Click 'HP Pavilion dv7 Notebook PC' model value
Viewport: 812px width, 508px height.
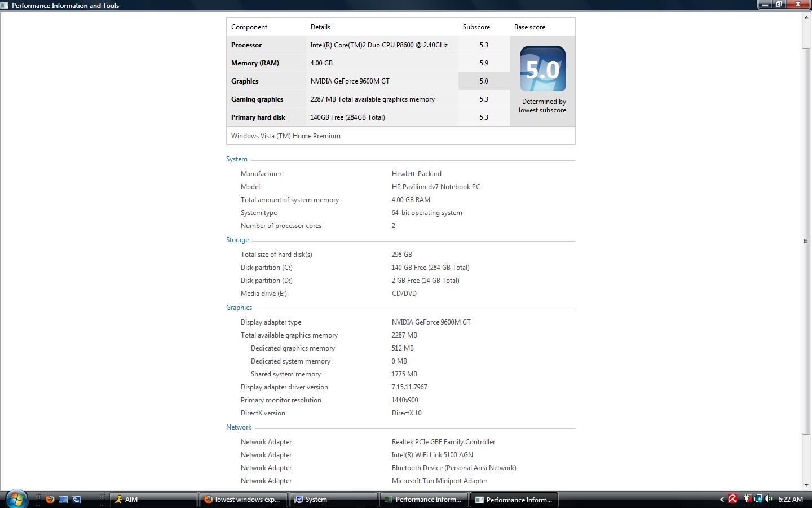coord(436,187)
